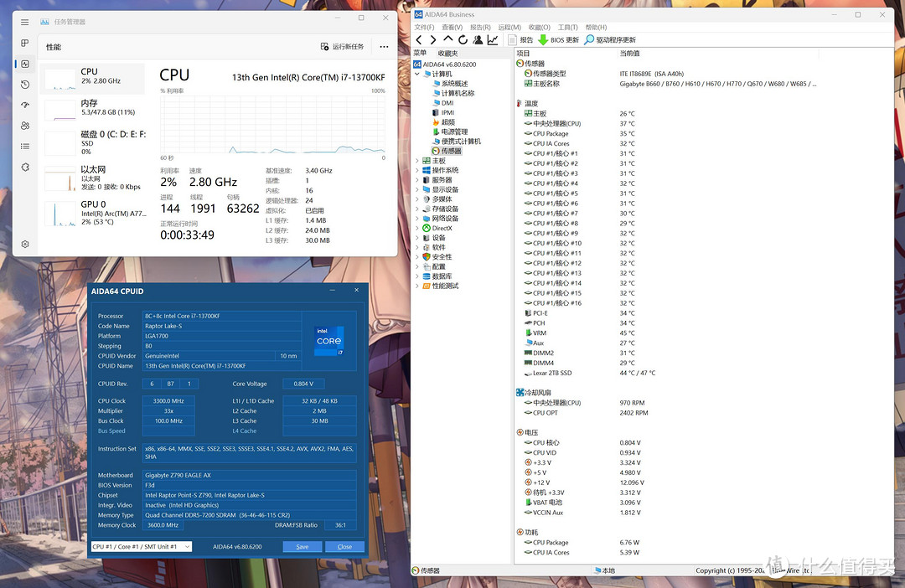The image size is (905, 588).
Task: Open App history icon in Task Manager sidebar
Action: (x=25, y=85)
